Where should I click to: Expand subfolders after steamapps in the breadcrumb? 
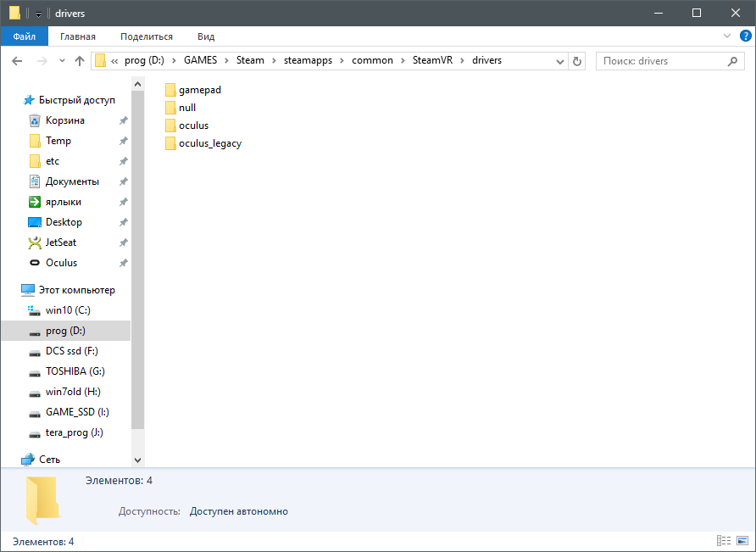click(342, 61)
